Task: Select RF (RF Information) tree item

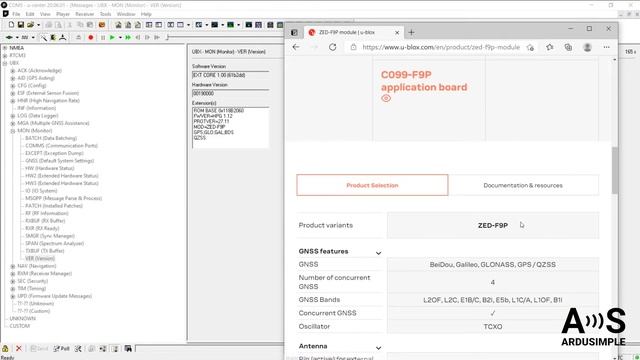Action: (x=47, y=213)
